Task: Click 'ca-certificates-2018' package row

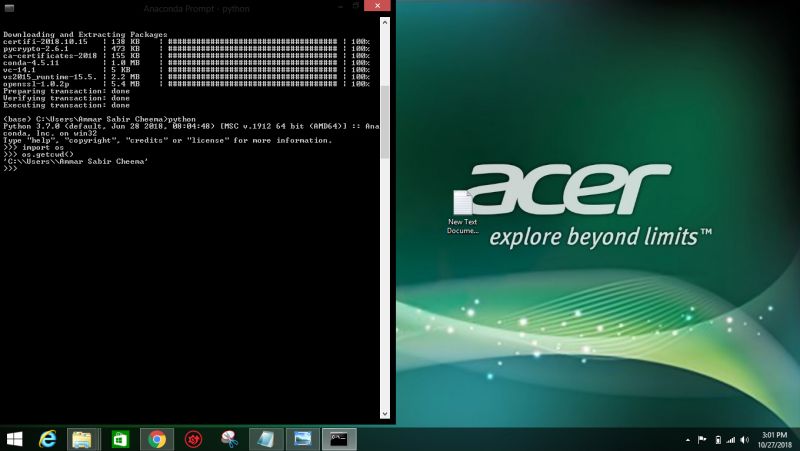Action: [186, 56]
